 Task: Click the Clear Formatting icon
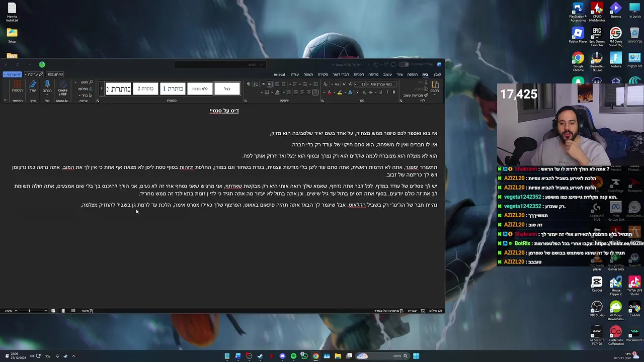(x=326, y=84)
